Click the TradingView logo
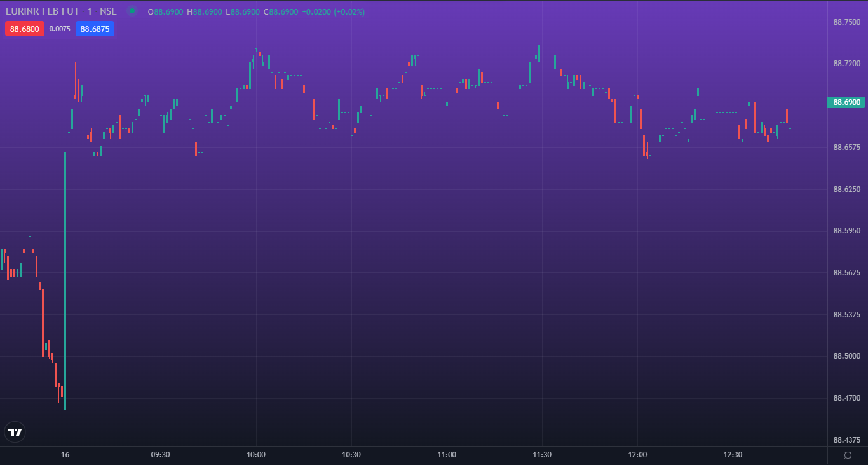The height and width of the screenshot is (465, 868). [x=15, y=432]
